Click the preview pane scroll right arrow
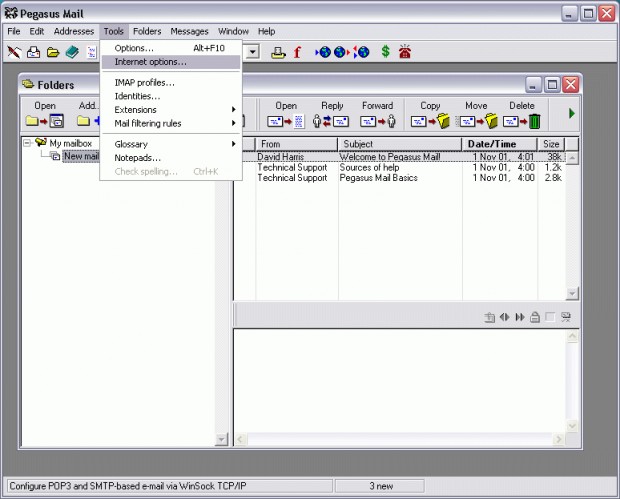Viewport: 620px width, 499px height. point(558,439)
